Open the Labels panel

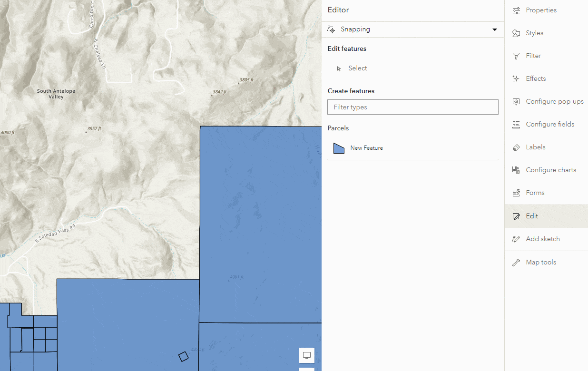click(x=535, y=147)
